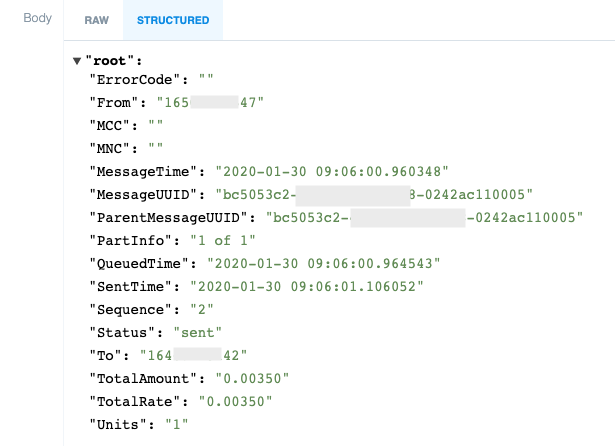Select the Status "sent" value
Screen dimensions: 615x446
click(x=198, y=333)
